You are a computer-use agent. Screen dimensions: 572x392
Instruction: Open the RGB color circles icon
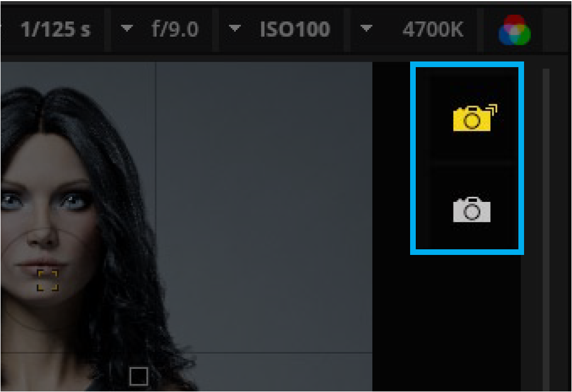click(x=514, y=30)
